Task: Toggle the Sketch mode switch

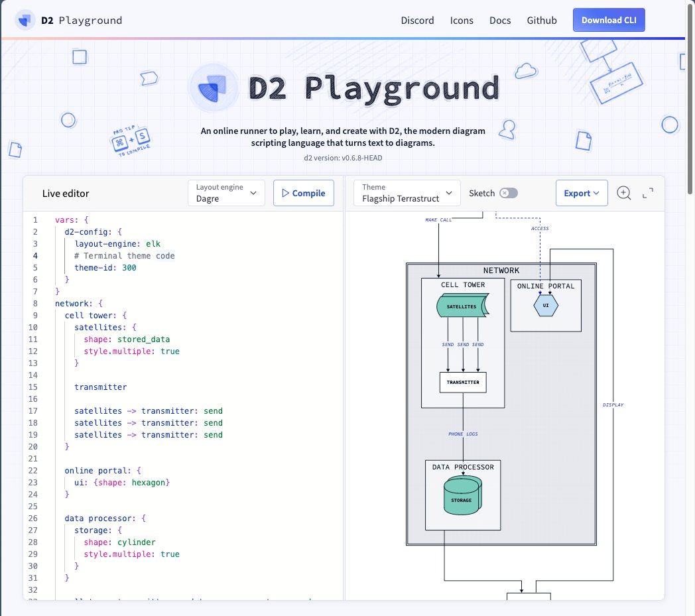Action: [x=509, y=193]
